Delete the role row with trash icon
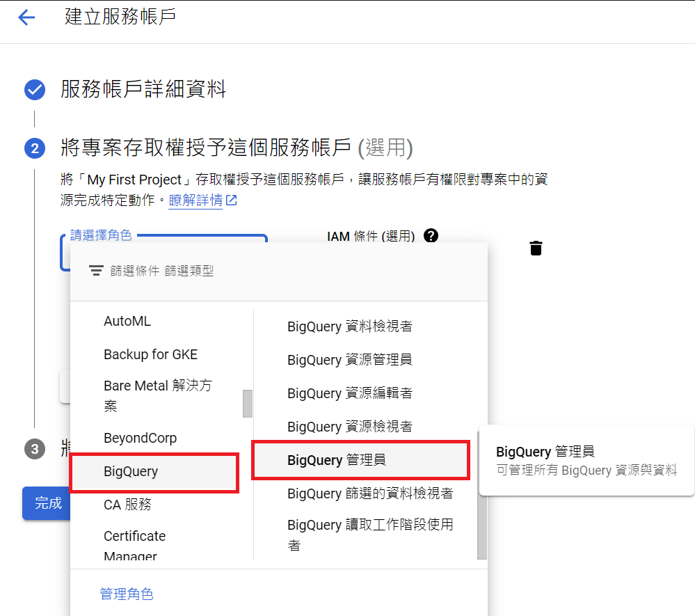 tap(536, 248)
